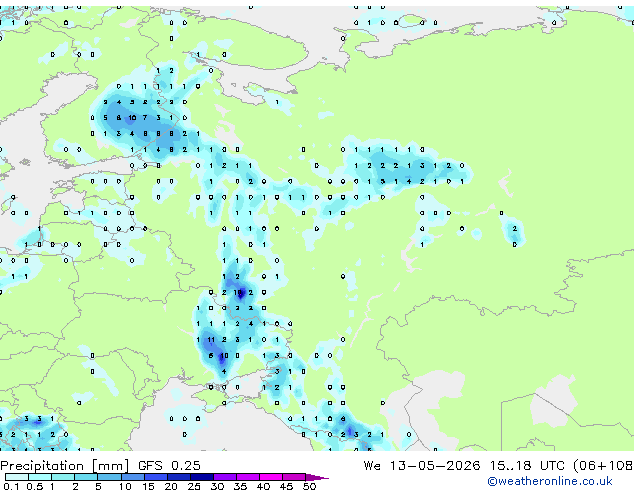Click the "7" precipitation value on the map
The width and height of the screenshot is (634, 490).
point(145,118)
